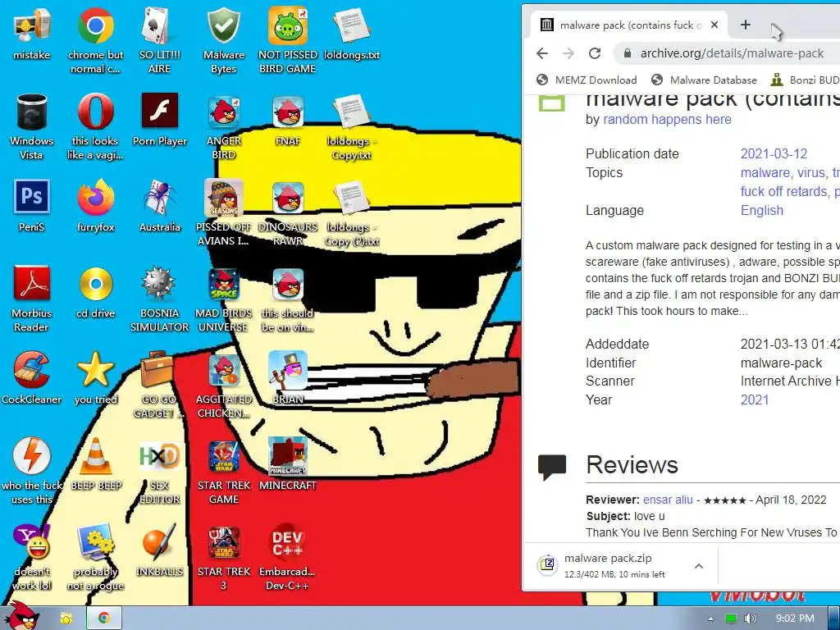
Task: Open the 'MEMZ Download' bookmark
Action: (587, 80)
